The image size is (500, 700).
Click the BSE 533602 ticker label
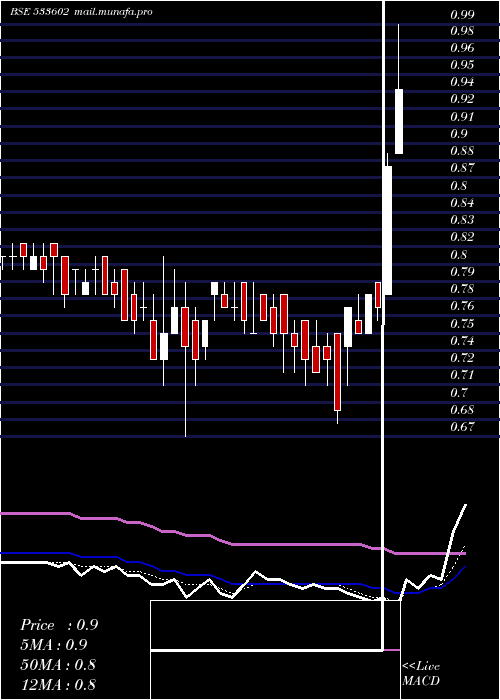tap(40, 12)
